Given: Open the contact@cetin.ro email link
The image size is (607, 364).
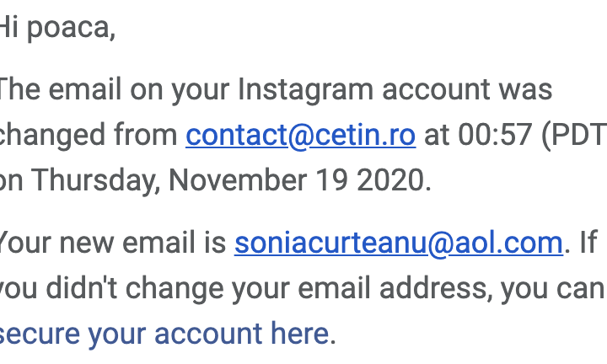Looking at the screenshot, I should [x=300, y=135].
